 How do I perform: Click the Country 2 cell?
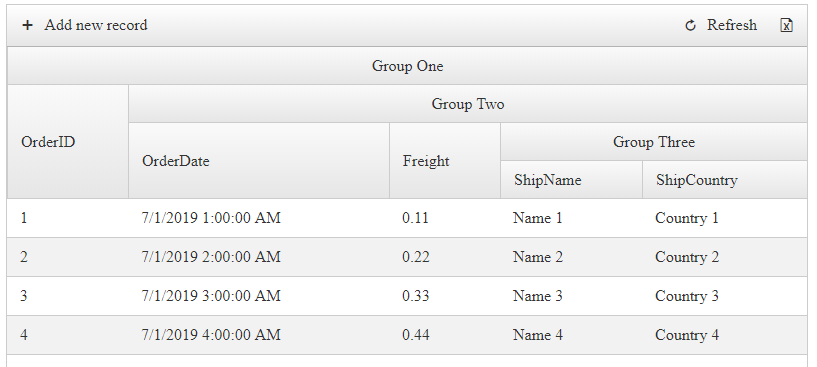[x=725, y=257]
